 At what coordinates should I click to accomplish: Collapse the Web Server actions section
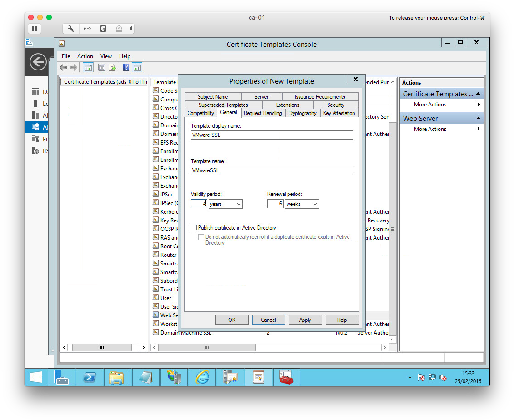click(x=479, y=118)
